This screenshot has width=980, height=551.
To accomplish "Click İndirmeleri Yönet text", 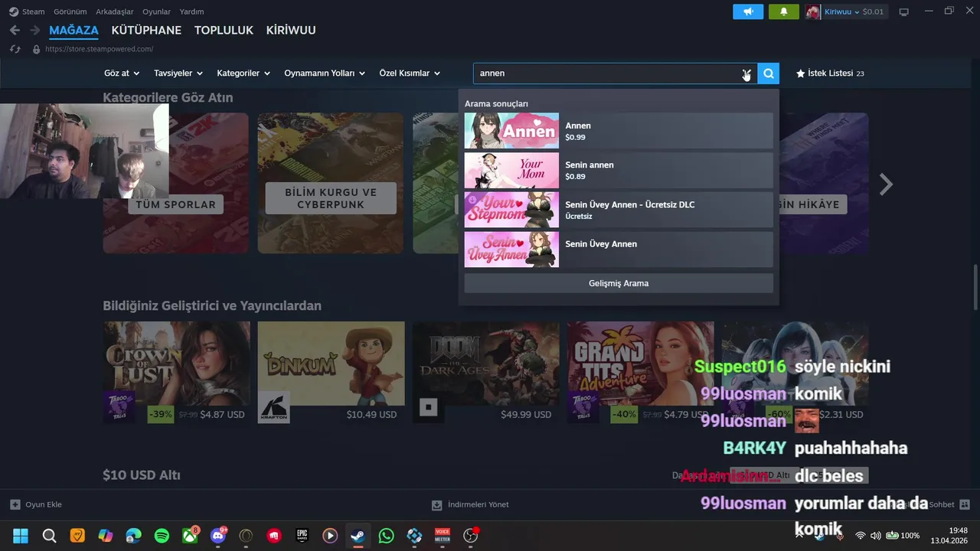I will coord(478,505).
